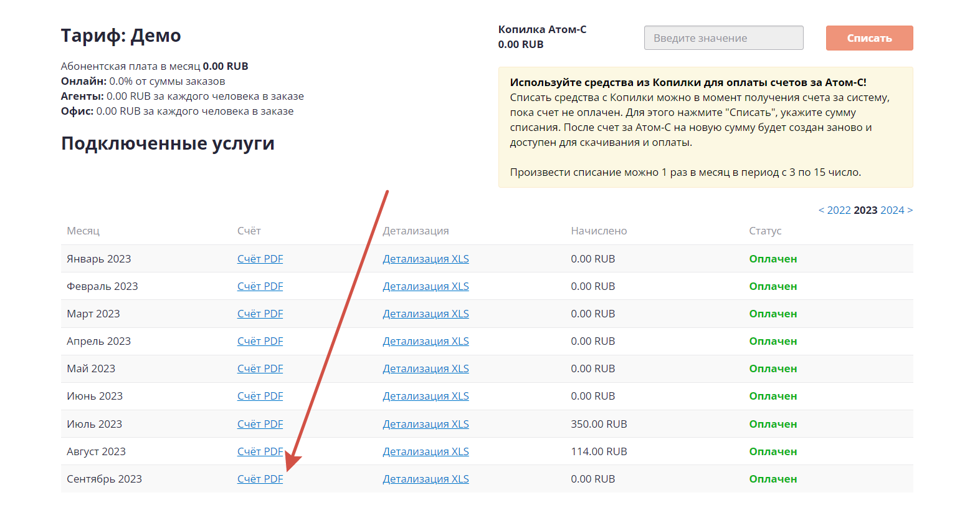Click Оплачен status for Январь 2023

773,259
